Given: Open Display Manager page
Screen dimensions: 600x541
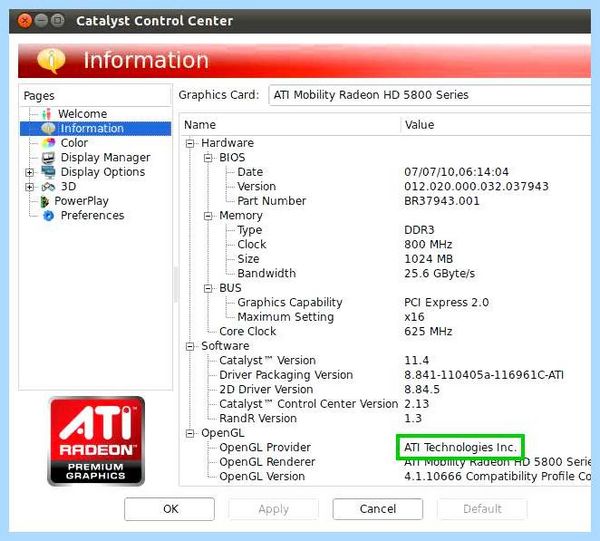Looking at the screenshot, I should pos(105,157).
